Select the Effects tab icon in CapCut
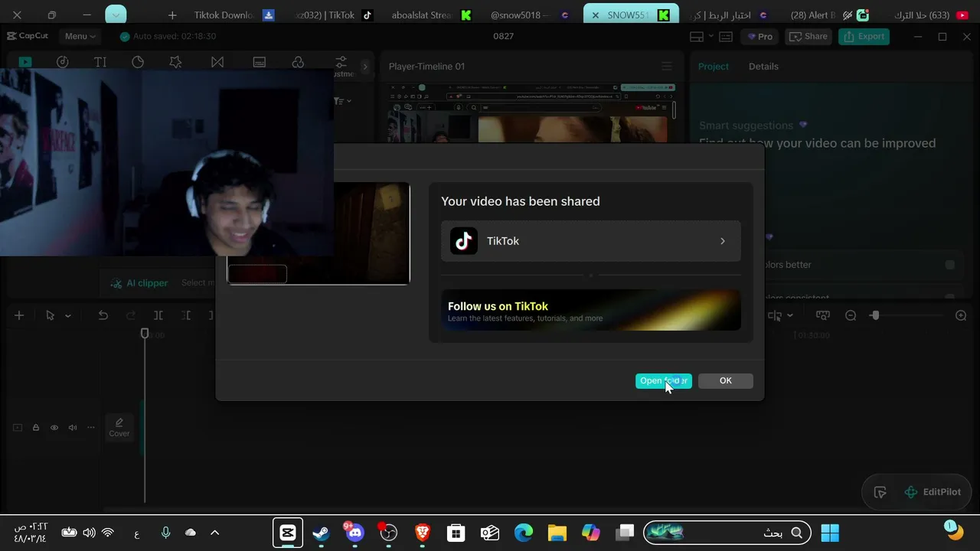The height and width of the screenshot is (551, 980). (x=175, y=62)
